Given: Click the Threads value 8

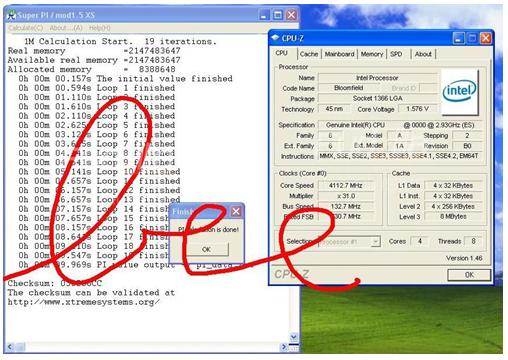Looking at the screenshot, I should pyautogui.click(x=473, y=241).
